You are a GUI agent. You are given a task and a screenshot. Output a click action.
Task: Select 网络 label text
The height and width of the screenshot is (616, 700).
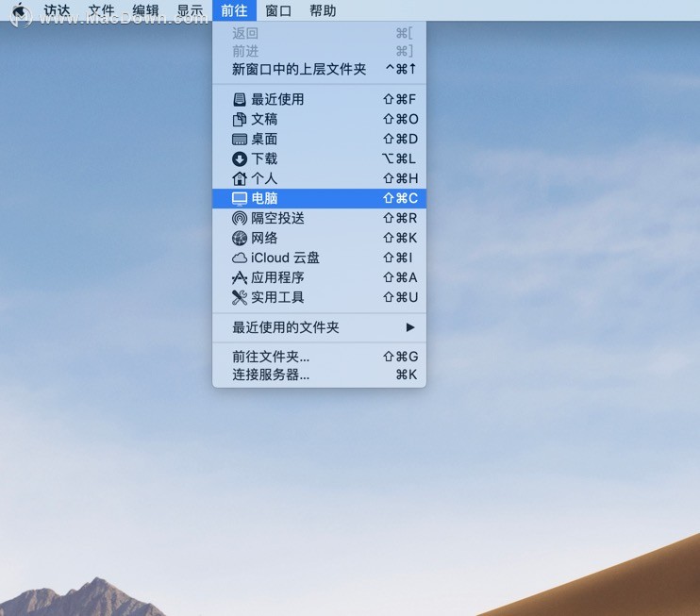pos(264,238)
